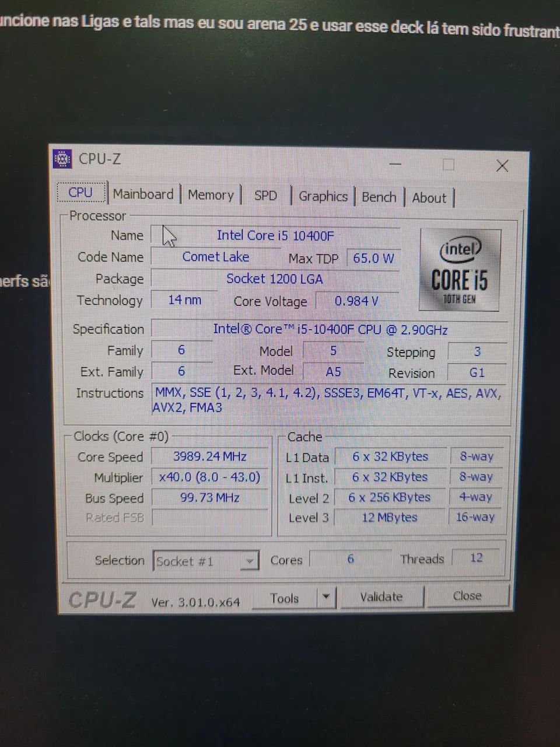Click the Level 2 4-way associativity cell
The width and height of the screenshot is (560, 747).
(476, 497)
